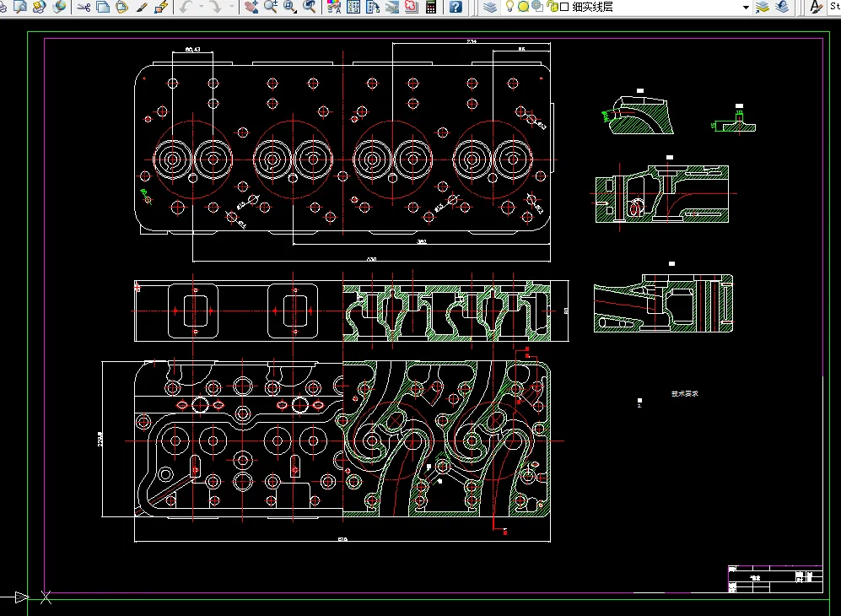The image size is (841, 616).
Task: Click the Layer Previous button
Action: (x=782, y=7)
